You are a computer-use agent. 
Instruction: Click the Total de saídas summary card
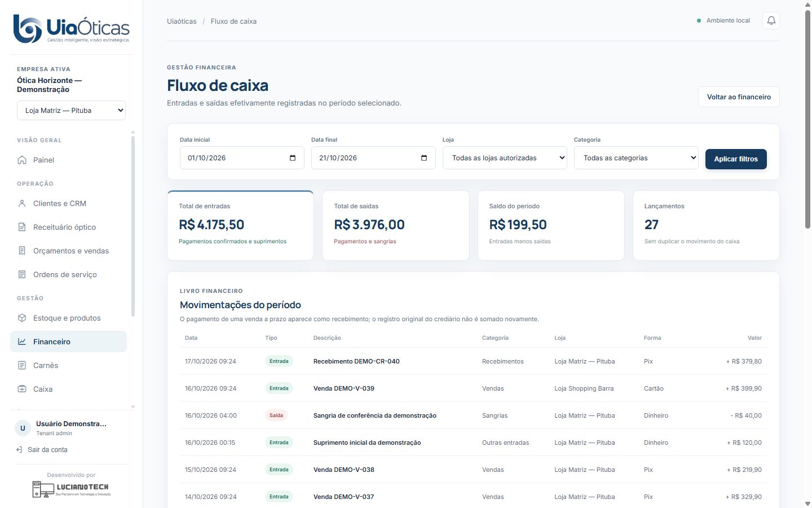click(395, 225)
